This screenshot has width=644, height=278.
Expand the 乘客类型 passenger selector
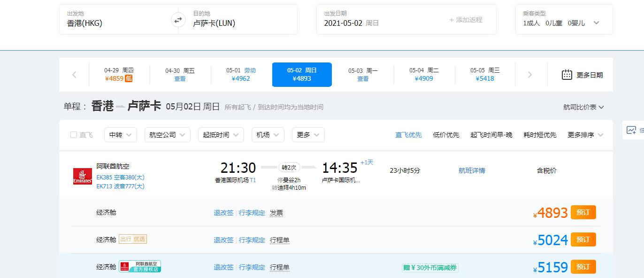597,22
